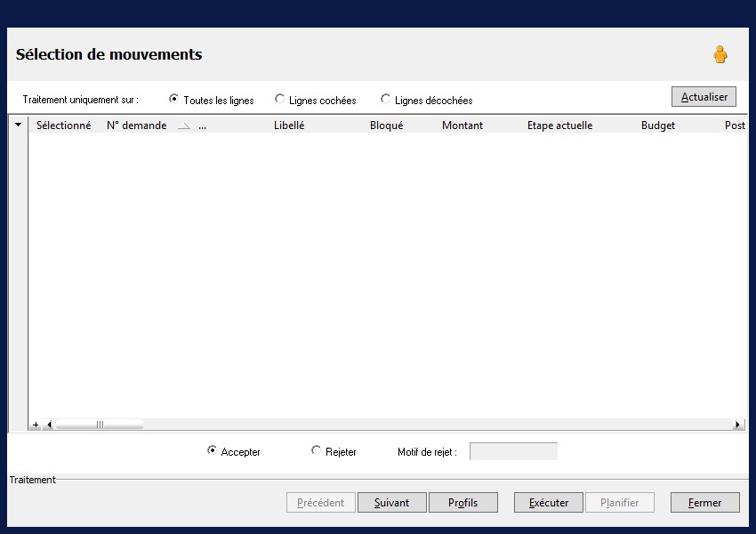Viewport: 756px width, 534px height.
Task: Click the N° demande sort arrow
Action: click(x=184, y=125)
